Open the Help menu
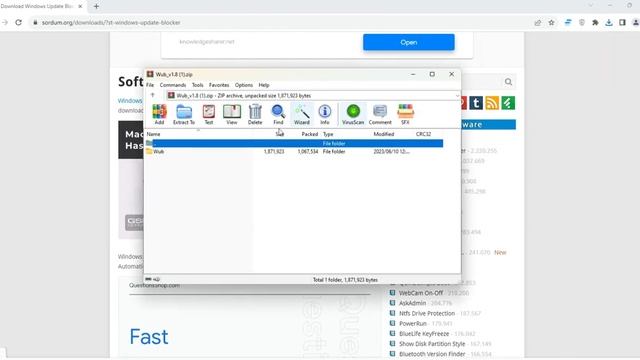This screenshot has height=360, width=640. [264, 85]
